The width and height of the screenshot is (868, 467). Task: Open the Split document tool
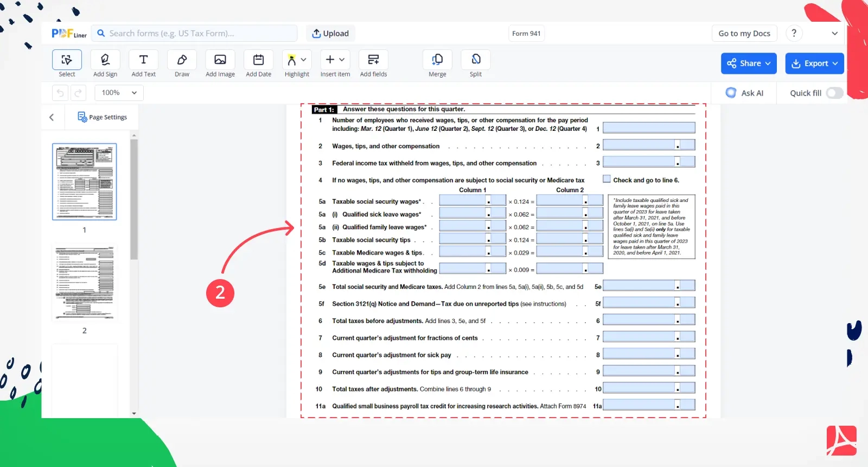[x=476, y=60]
